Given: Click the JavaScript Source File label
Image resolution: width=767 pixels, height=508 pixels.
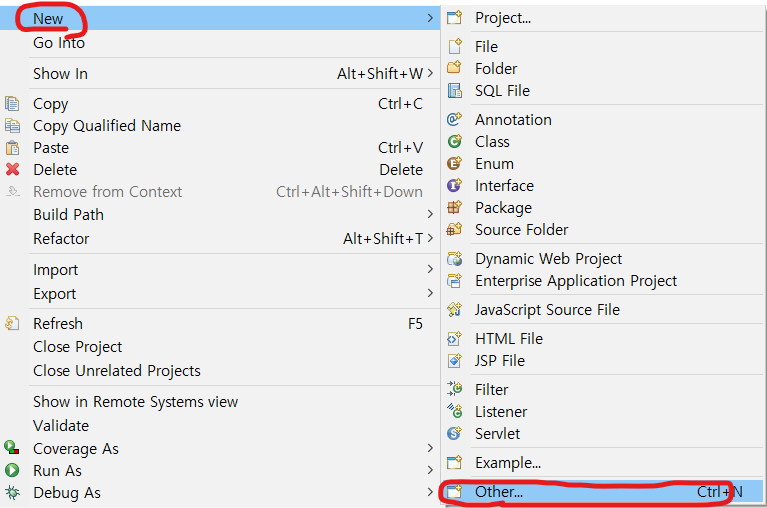Looking at the screenshot, I should click(x=547, y=309).
